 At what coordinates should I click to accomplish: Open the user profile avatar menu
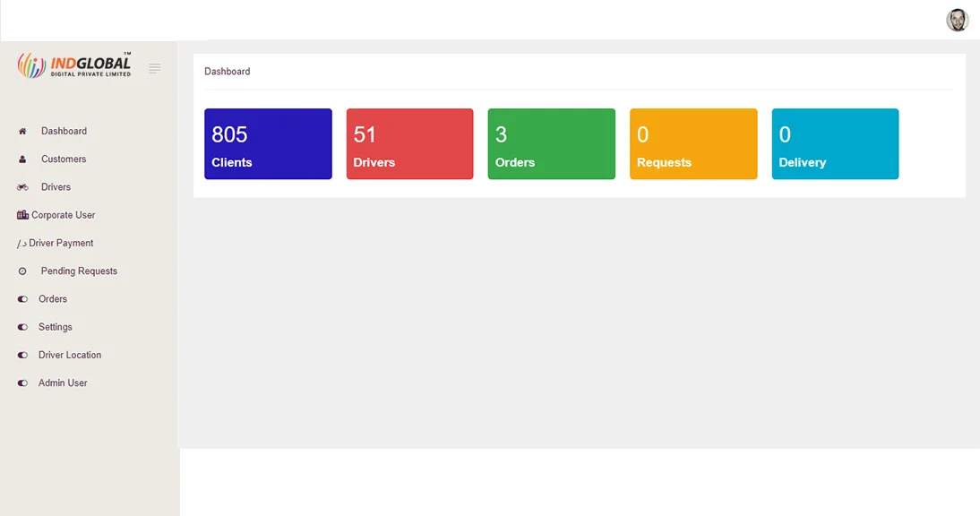(957, 20)
